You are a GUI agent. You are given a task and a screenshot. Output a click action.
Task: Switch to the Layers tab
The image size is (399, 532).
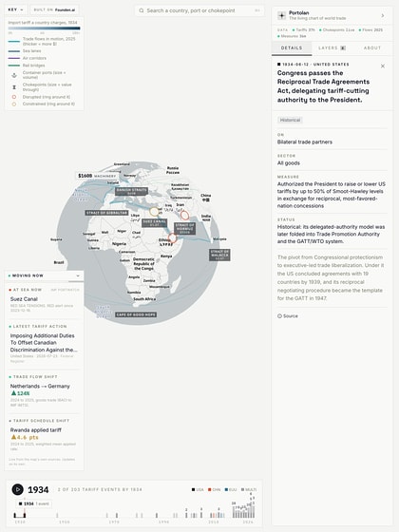pyautogui.click(x=332, y=48)
